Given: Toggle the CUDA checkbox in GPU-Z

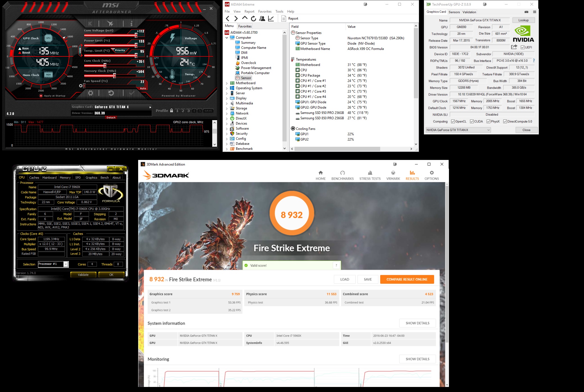Looking at the screenshot, I should click(472, 122).
